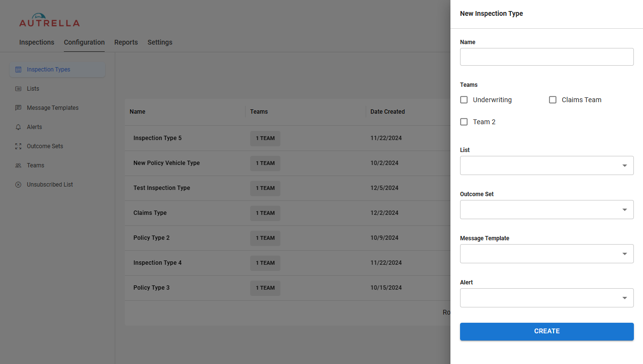Click the Date Created column header
643x364 pixels.
click(388, 112)
